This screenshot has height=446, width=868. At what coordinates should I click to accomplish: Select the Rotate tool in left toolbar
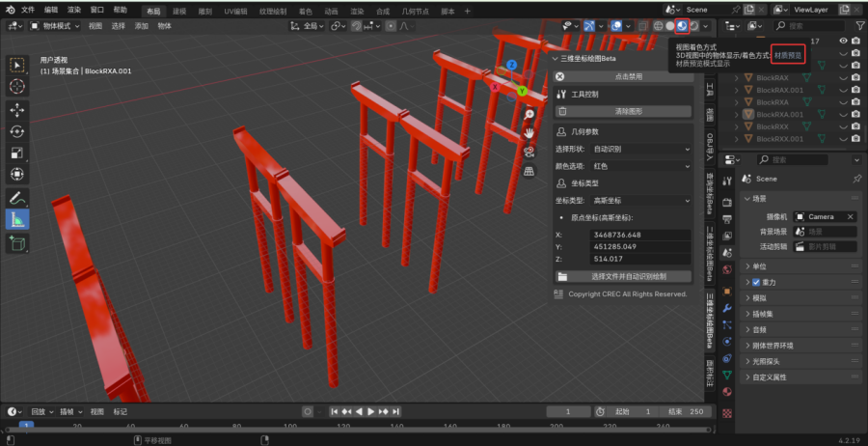click(17, 131)
